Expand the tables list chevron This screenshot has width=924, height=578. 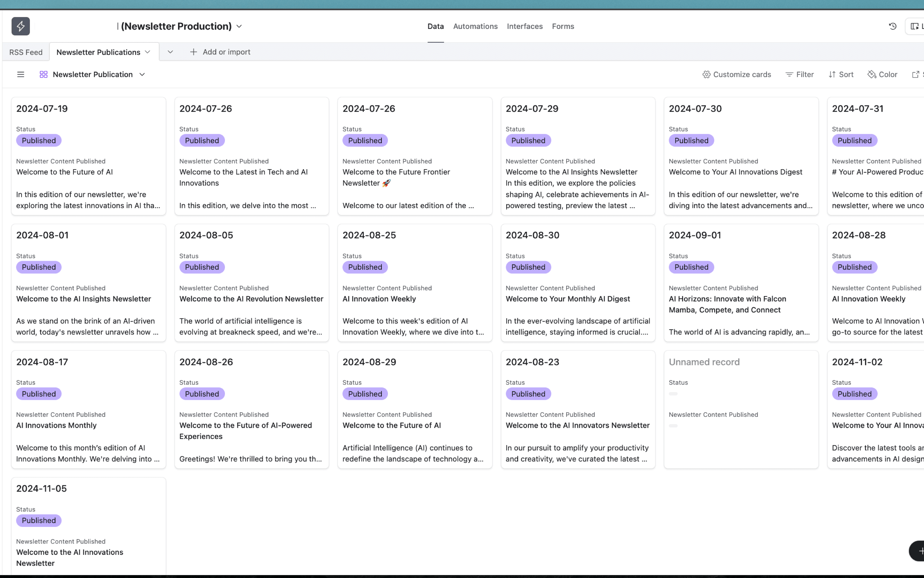(x=170, y=52)
